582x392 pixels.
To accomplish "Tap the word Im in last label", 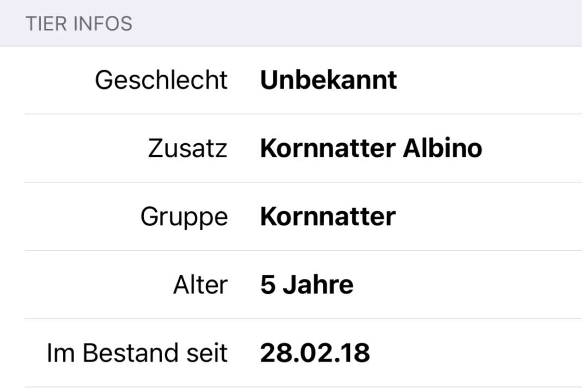I will coord(60,353).
